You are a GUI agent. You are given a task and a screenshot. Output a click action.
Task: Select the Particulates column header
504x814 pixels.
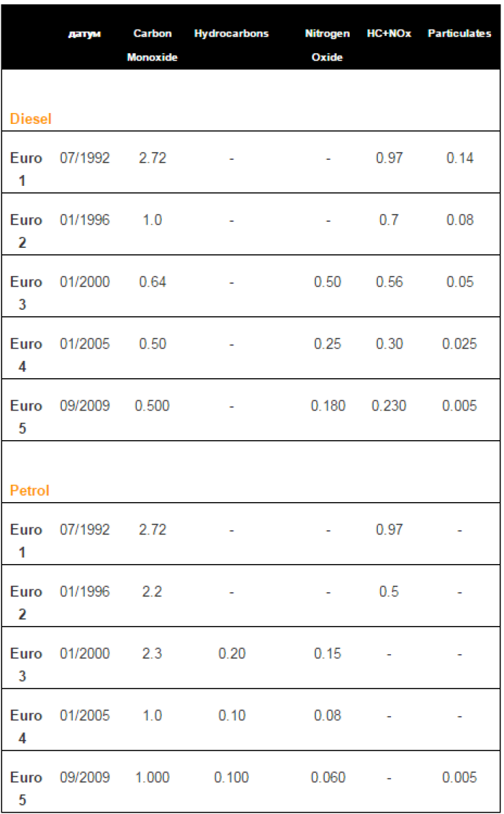coord(459,34)
